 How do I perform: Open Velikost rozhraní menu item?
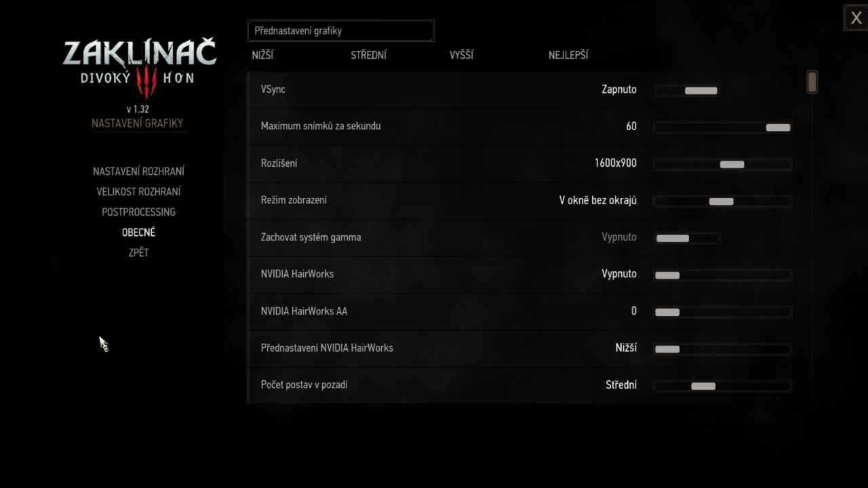138,192
